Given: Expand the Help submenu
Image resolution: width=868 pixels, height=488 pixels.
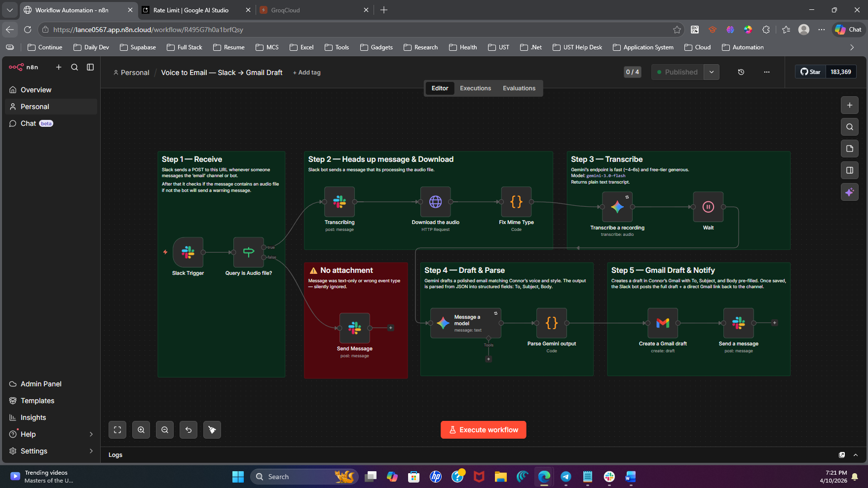Looking at the screenshot, I should [x=91, y=434].
